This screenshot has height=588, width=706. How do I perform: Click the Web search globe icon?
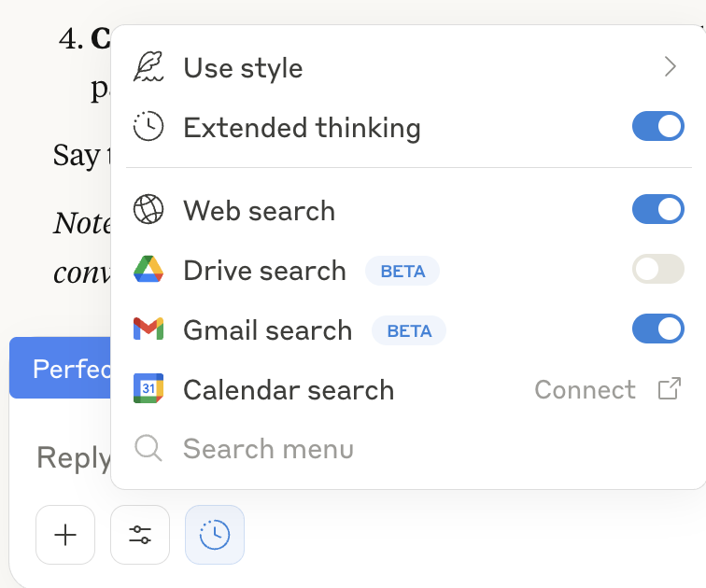pos(149,211)
